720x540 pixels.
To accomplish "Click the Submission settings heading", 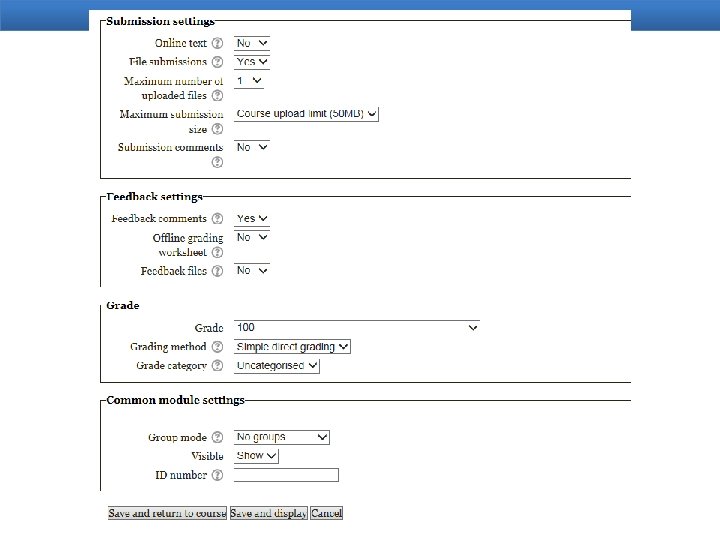I will (160, 21).
